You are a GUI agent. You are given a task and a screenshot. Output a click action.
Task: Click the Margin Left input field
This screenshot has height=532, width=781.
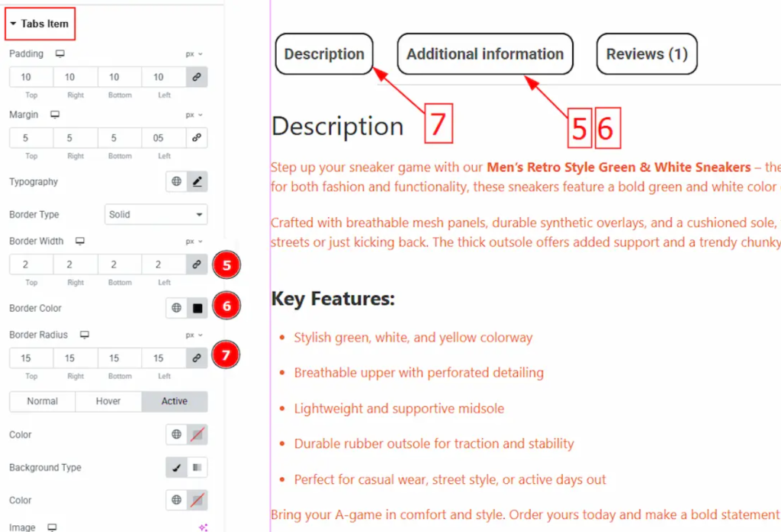point(164,138)
